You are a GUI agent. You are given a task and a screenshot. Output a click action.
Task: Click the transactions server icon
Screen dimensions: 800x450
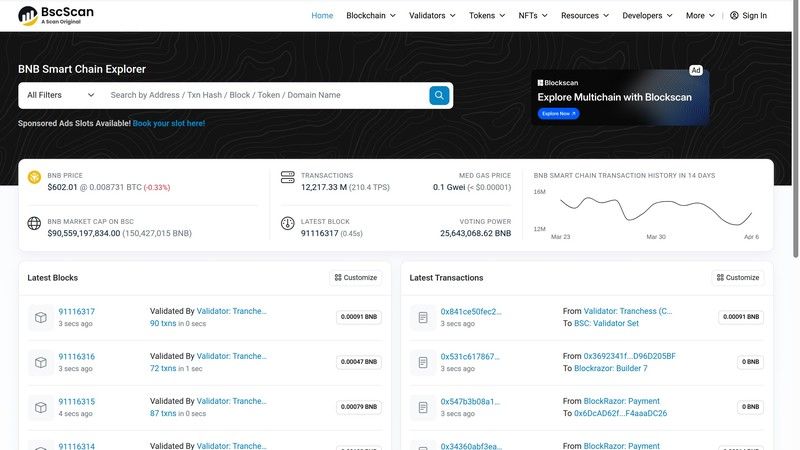288,177
